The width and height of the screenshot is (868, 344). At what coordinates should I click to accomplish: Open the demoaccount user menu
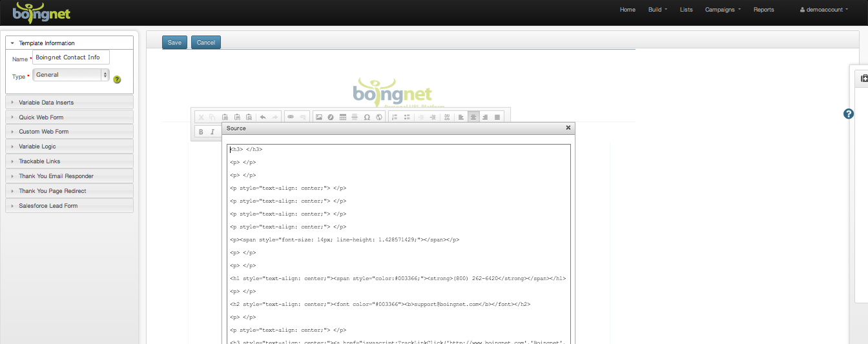tap(824, 10)
